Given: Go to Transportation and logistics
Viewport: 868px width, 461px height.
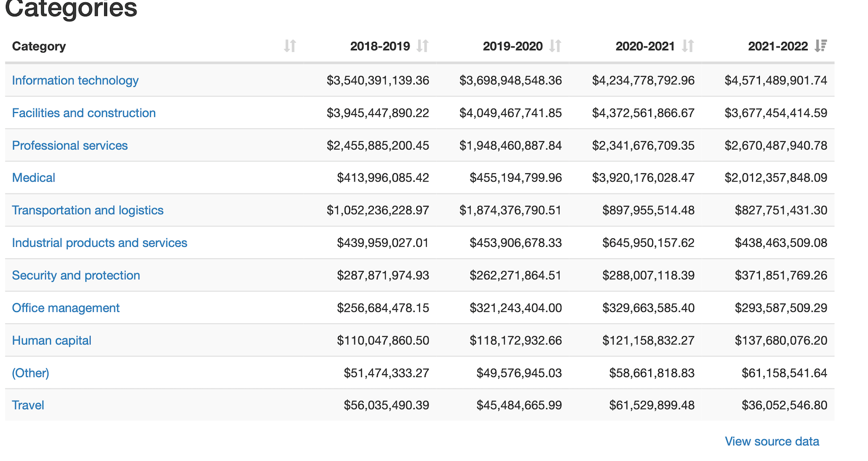Looking at the screenshot, I should (87, 210).
